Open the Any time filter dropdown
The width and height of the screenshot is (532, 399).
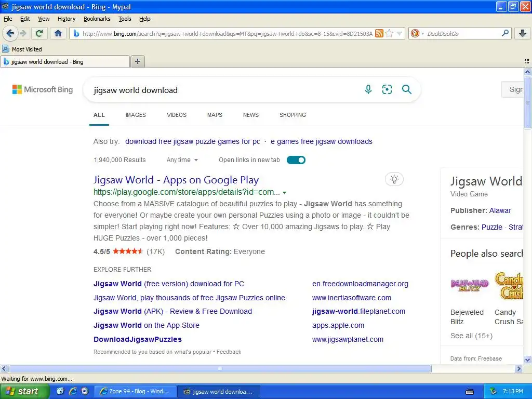tap(182, 160)
